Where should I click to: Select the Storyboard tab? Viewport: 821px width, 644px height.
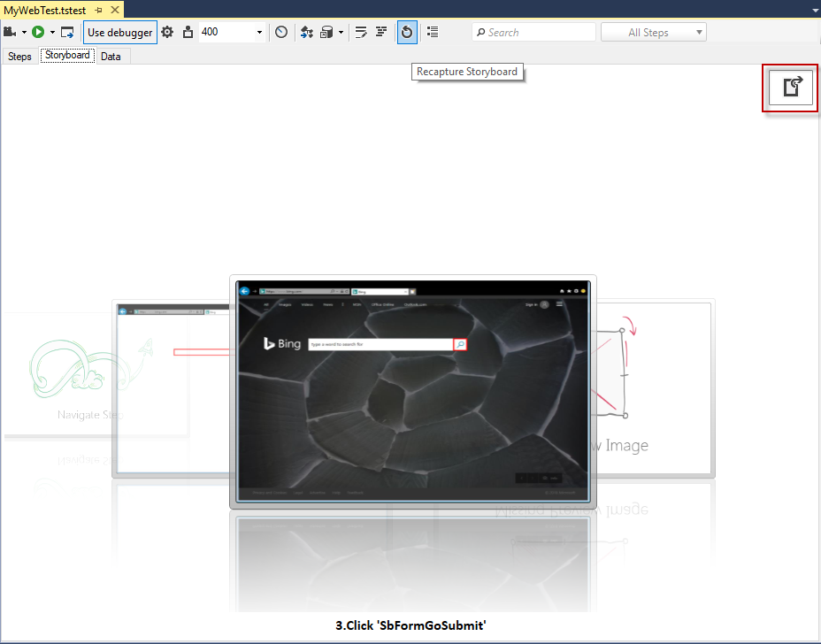pos(67,56)
